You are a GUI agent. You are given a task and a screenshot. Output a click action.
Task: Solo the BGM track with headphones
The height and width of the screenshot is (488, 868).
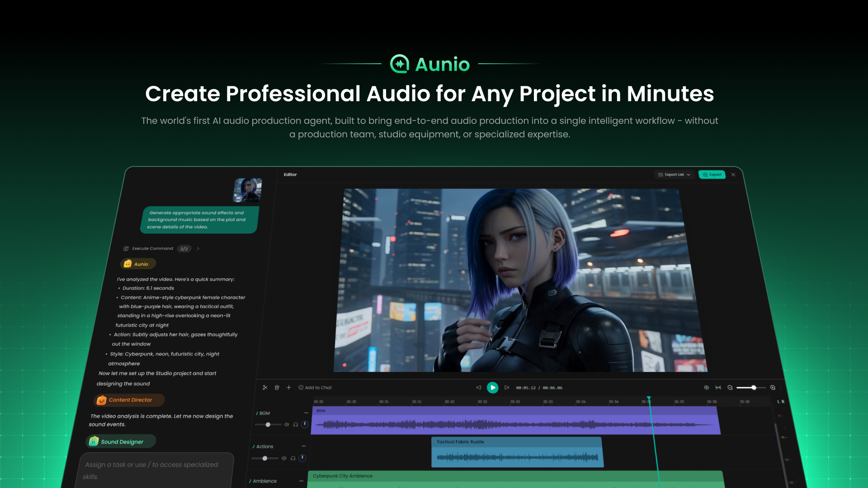click(296, 425)
